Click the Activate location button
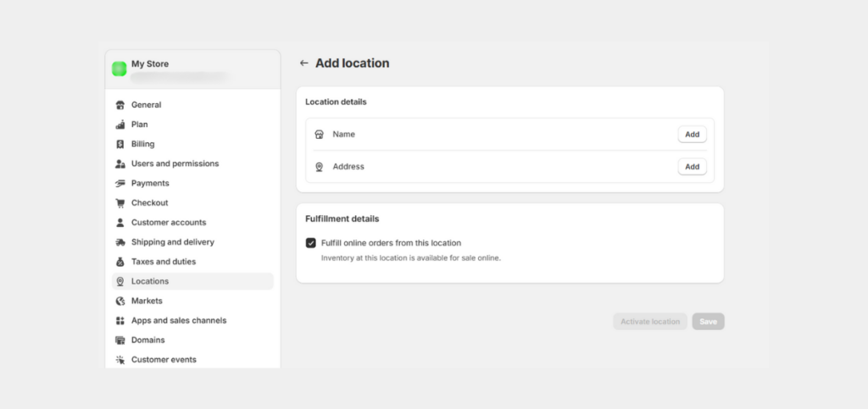 650,322
